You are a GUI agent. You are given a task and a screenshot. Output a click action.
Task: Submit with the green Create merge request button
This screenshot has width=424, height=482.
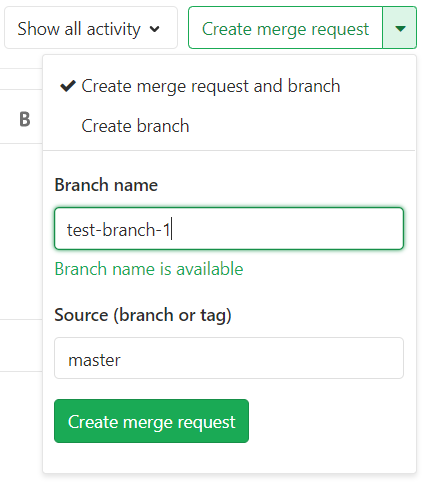pos(151,421)
